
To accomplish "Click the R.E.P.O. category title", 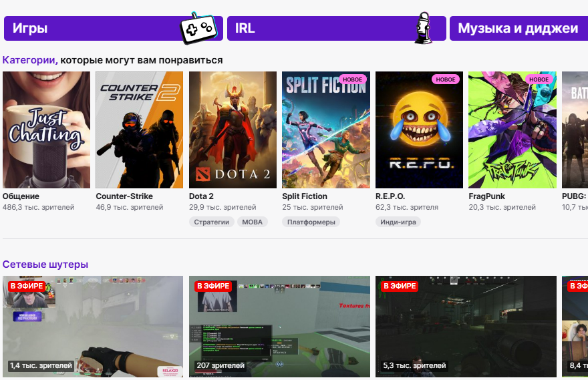I will [390, 196].
